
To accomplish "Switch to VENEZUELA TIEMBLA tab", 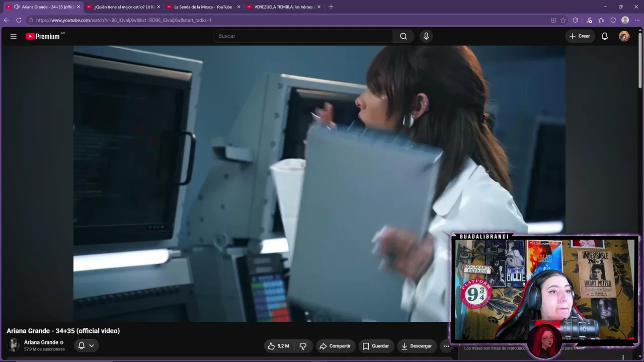I will pyautogui.click(x=284, y=7).
